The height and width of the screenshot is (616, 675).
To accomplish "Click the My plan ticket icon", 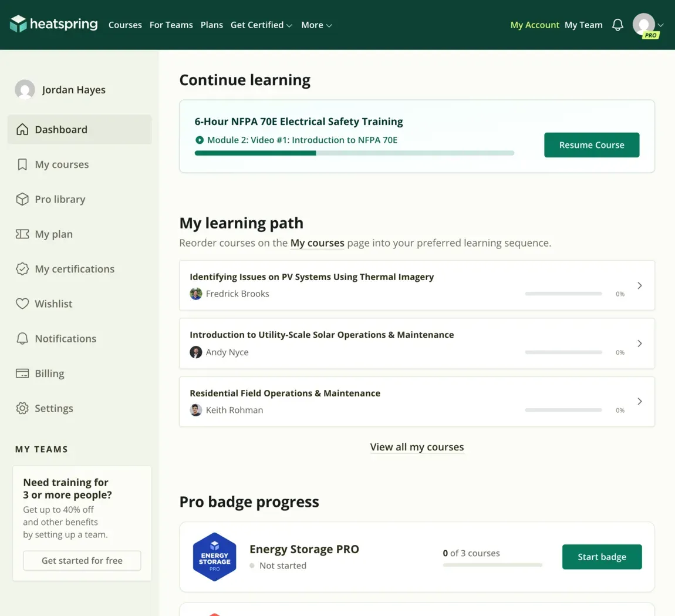I will [x=22, y=234].
